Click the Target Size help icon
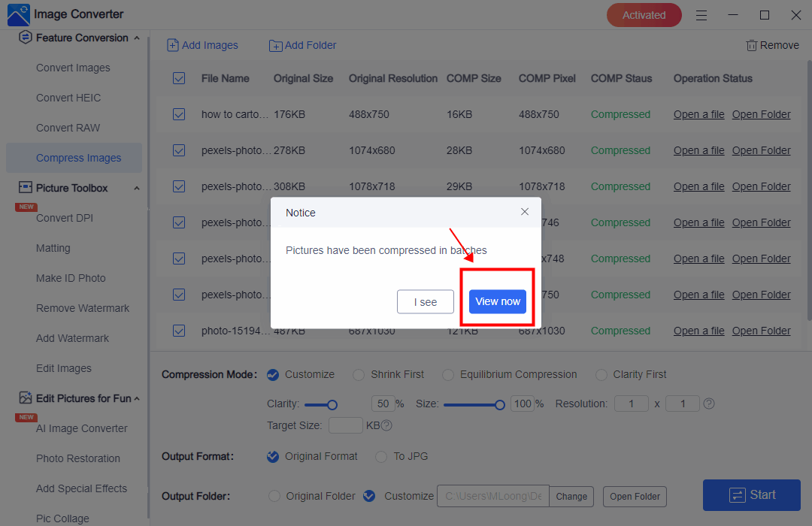The width and height of the screenshot is (812, 526). (386, 425)
